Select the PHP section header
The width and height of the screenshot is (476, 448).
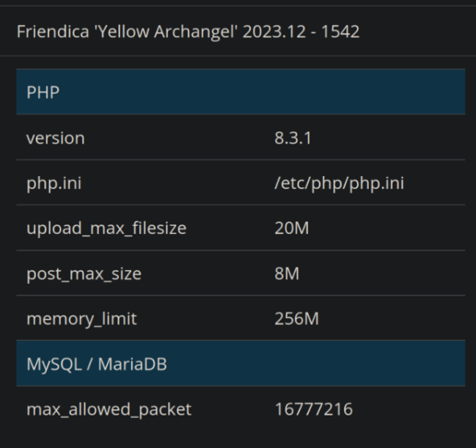tap(240, 92)
